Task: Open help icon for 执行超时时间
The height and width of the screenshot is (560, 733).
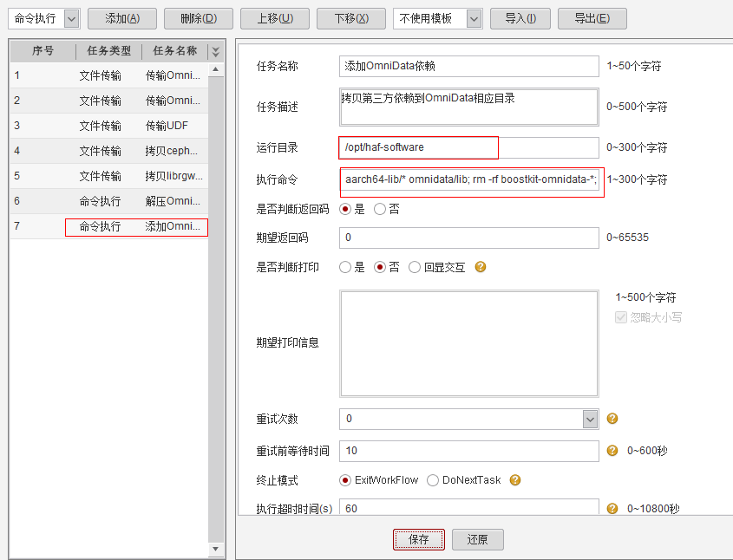Action: coord(612,508)
